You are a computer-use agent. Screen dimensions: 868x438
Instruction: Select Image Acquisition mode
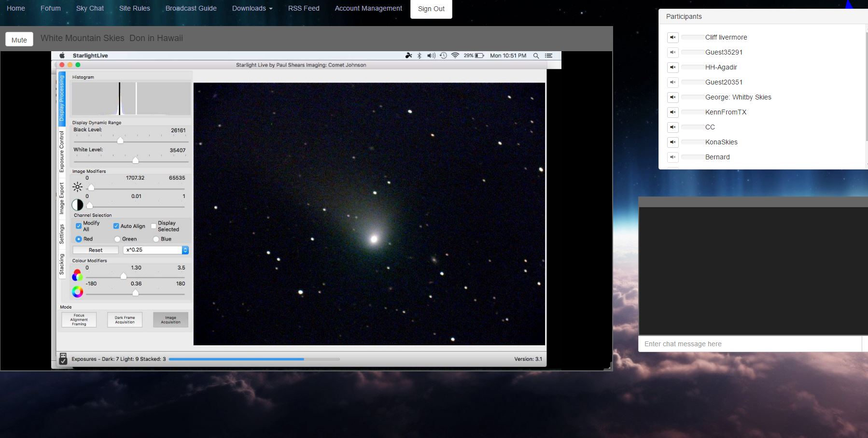point(171,320)
